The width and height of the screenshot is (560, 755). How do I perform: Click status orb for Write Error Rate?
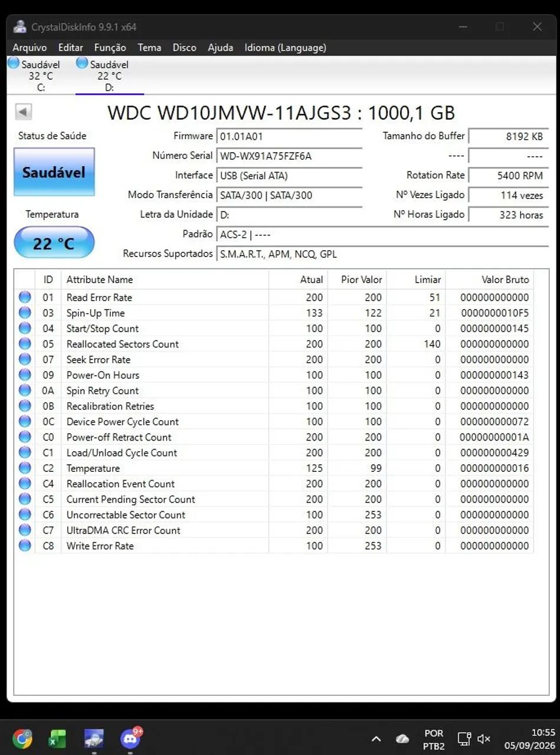25,546
